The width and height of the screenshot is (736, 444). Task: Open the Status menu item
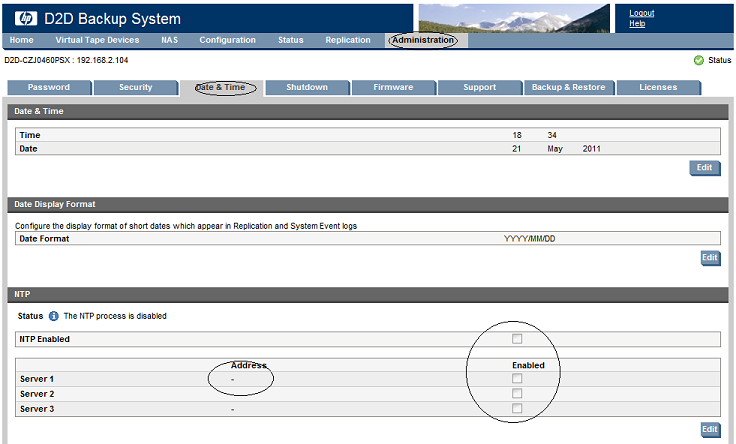pyautogui.click(x=291, y=40)
